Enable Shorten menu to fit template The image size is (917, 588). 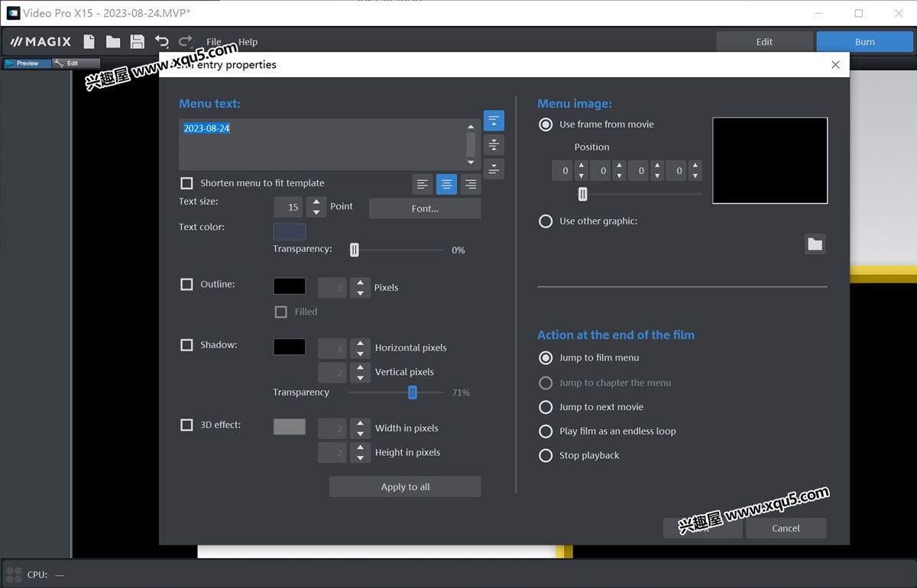pyautogui.click(x=186, y=183)
